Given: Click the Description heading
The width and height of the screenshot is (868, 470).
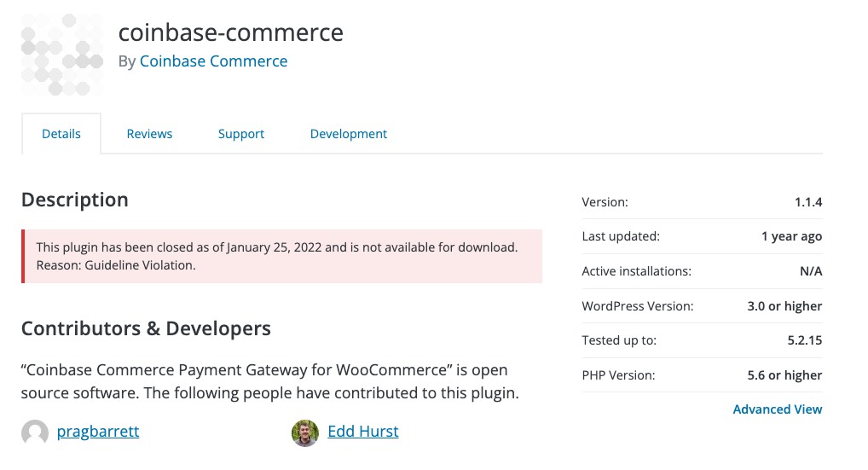Looking at the screenshot, I should pyautogui.click(x=75, y=200).
